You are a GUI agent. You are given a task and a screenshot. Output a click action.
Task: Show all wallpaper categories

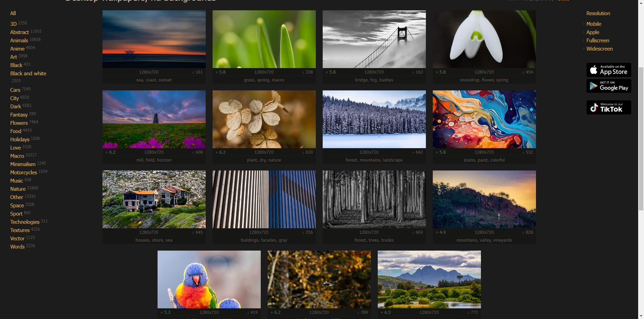click(13, 13)
